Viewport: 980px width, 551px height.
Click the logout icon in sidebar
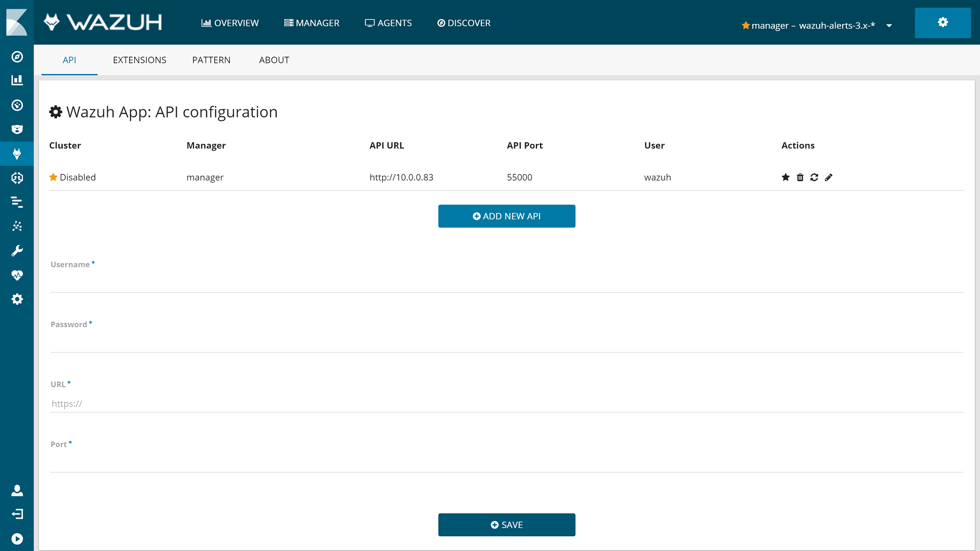coord(17,514)
